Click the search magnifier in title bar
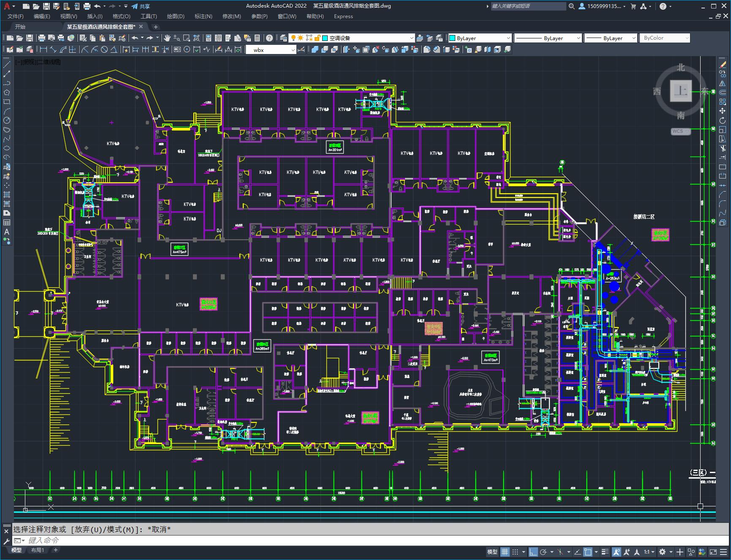The height and width of the screenshot is (560, 731). click(571, 6)
